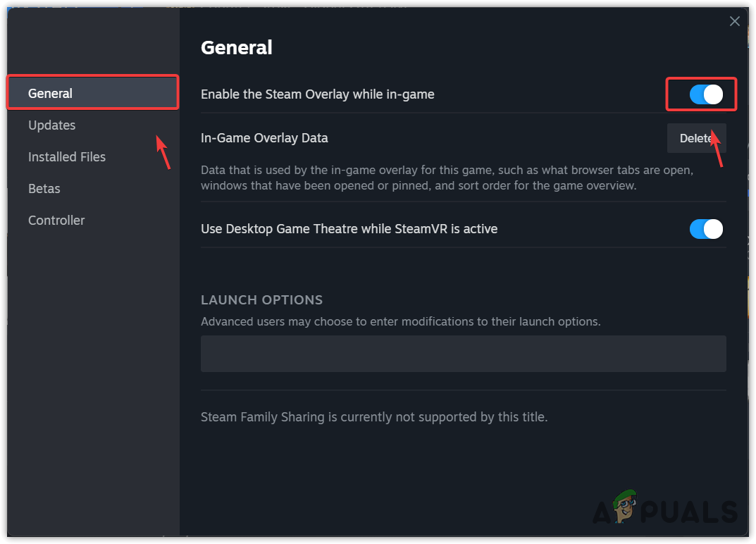The image size is (756, 544).
Task: Click the LAUNCH OPTIONS section heading
Action: click(x=261, y=299)
